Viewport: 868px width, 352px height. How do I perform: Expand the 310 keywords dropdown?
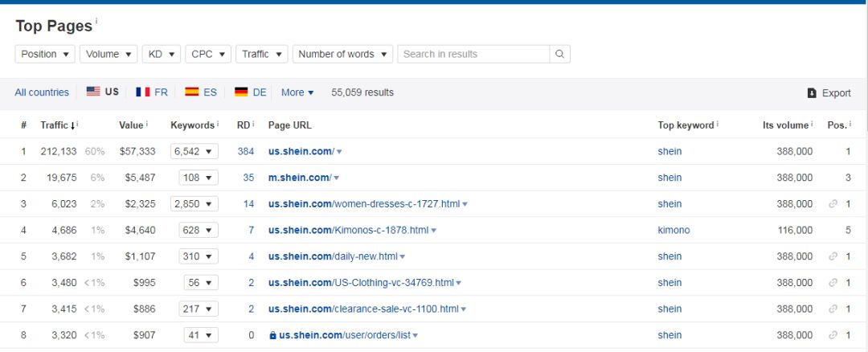click(199, 256)
